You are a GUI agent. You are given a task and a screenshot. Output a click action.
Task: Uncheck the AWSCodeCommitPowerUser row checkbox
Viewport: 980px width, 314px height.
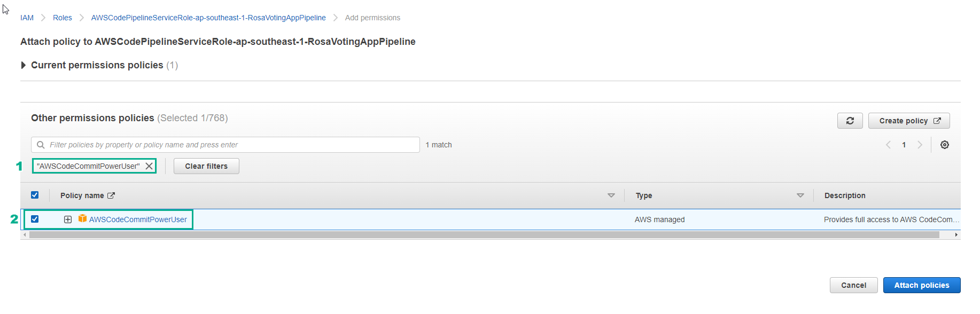(x=35, y=219)
